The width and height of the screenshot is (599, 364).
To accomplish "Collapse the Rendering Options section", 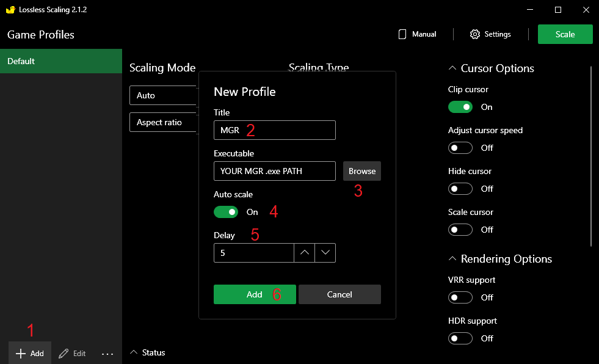I will pos(452,259).
